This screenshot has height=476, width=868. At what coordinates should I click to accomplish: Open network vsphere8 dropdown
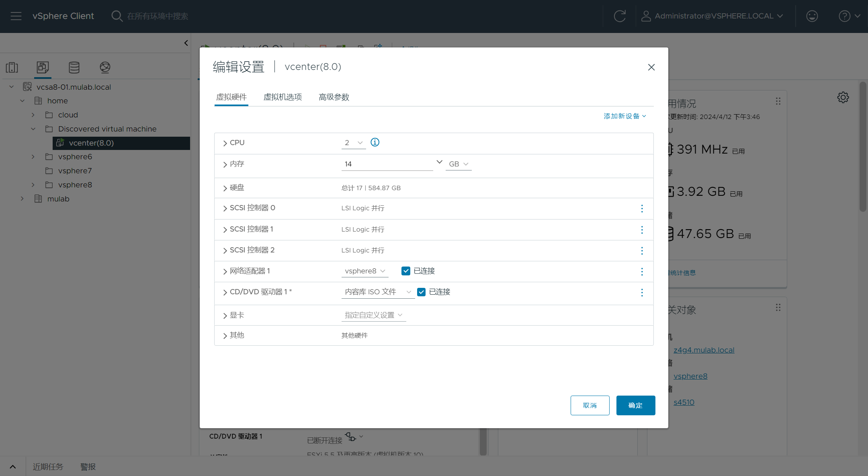(x=365, y=271)
